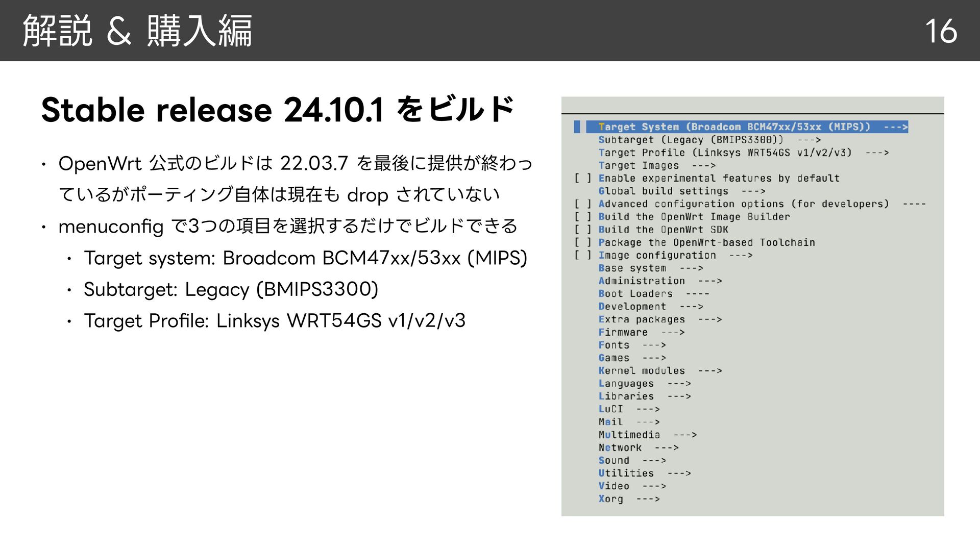Click the bullet line starting with "menuconfig"
The image size is (980, 551).
point(288,226)
